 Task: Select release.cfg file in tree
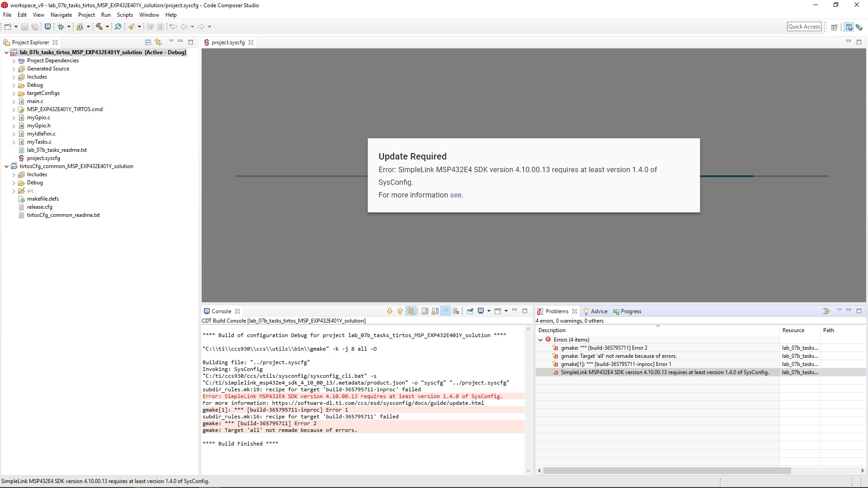[40, 207]
